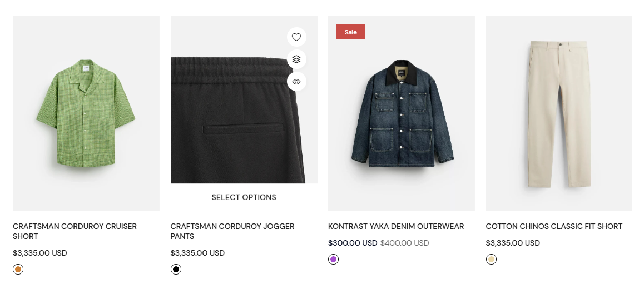Select the orange color swatch for cruiser short
This screenshot has height=289, width=644.
point(18,270)
